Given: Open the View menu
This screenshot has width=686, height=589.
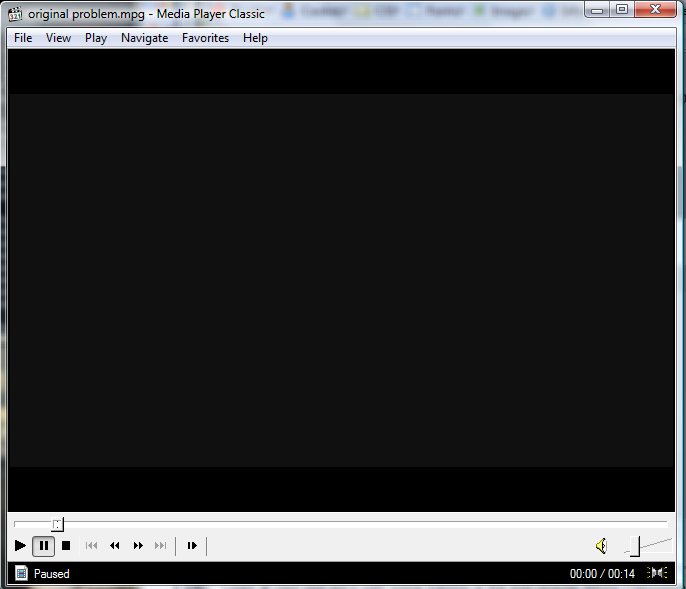Looking at the screenshot, I should (x=58, y=38).
